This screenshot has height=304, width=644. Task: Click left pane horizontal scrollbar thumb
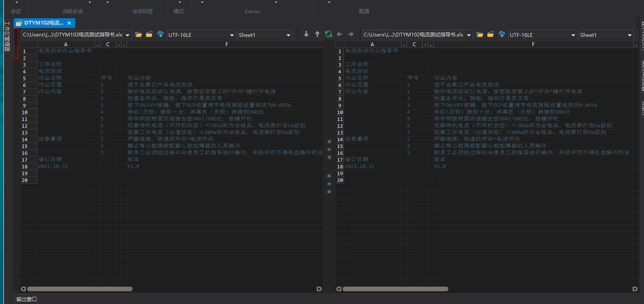click(x=80, y=289)
